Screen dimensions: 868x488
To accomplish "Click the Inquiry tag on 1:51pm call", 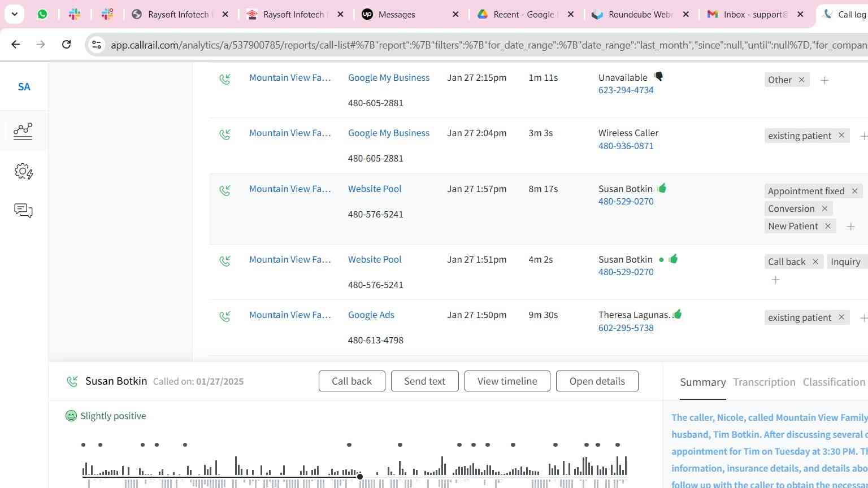I will click(847, 262).
